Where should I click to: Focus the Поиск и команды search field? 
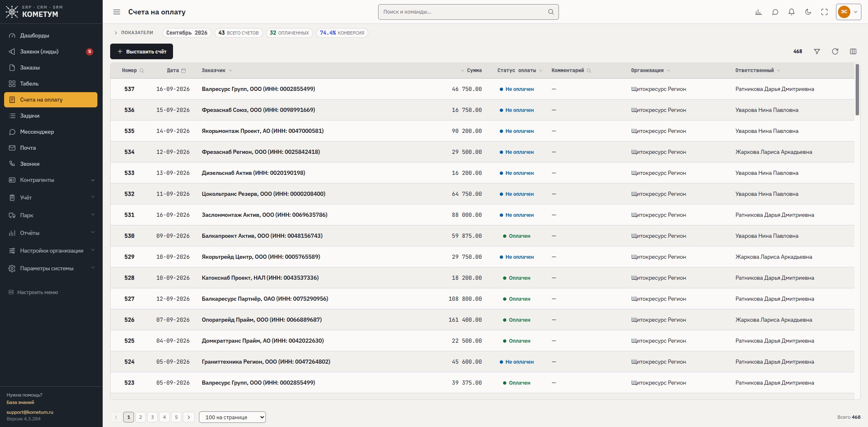point(468,12)
